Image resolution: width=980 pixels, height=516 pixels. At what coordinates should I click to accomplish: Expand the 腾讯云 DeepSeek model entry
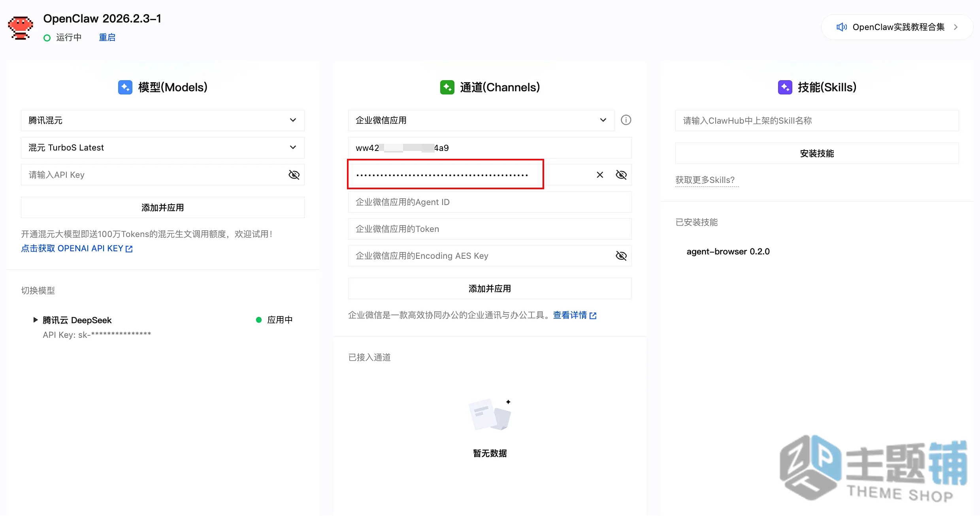coord(36,320)
